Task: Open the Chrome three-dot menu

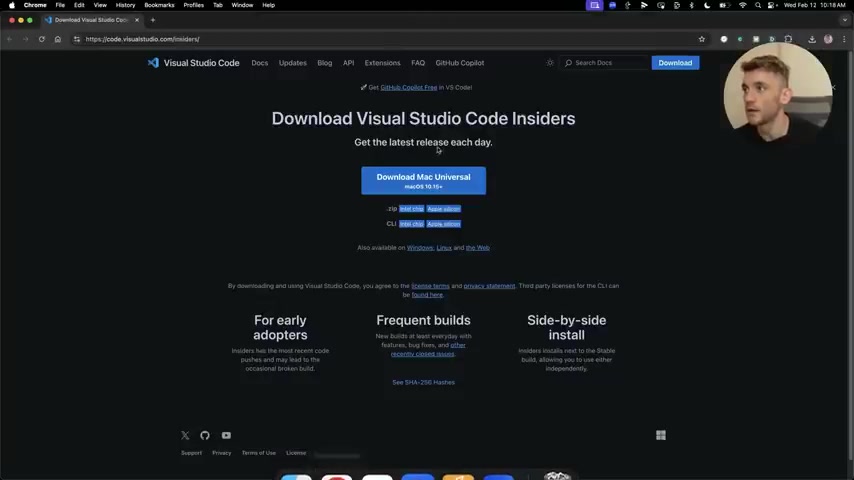Action: (x=844, y=39)
